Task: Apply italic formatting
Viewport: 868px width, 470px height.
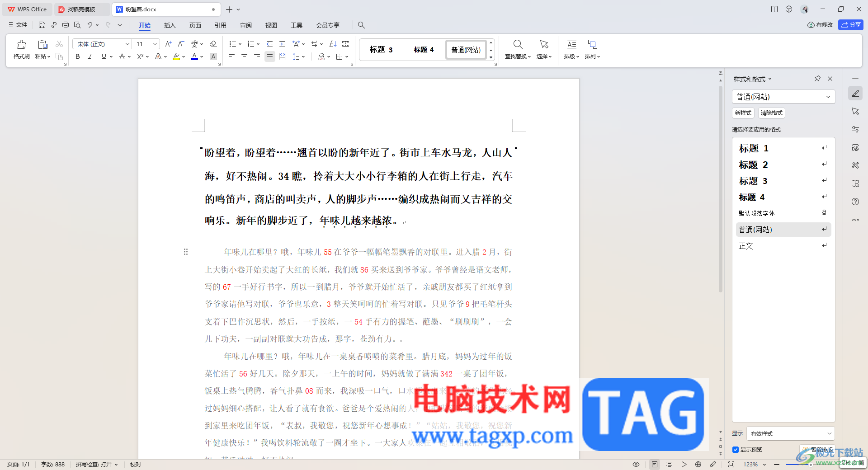Action: click(90, 56)
